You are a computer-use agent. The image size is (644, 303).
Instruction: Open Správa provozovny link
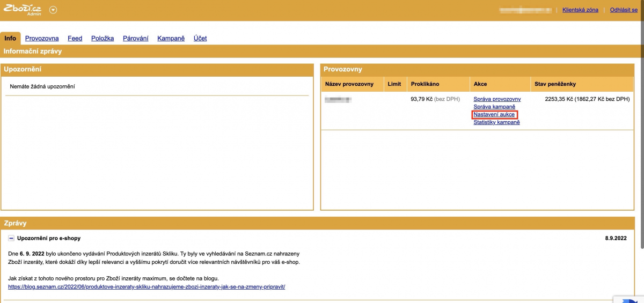coord(497,99)
